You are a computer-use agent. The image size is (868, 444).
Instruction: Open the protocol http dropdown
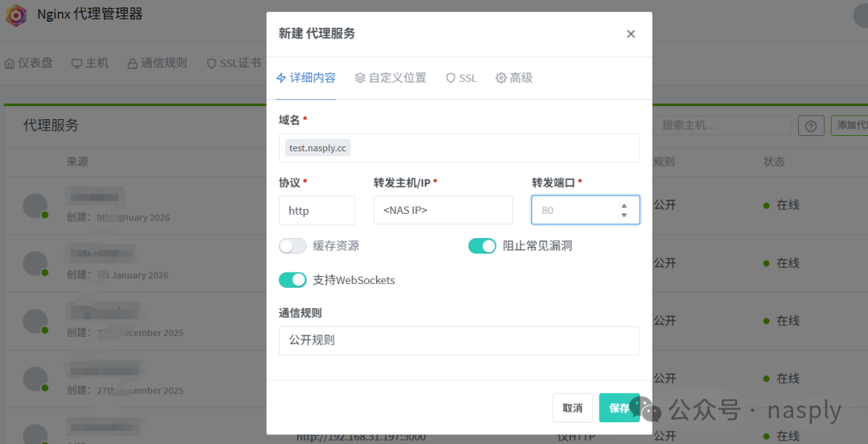(317, 210)
